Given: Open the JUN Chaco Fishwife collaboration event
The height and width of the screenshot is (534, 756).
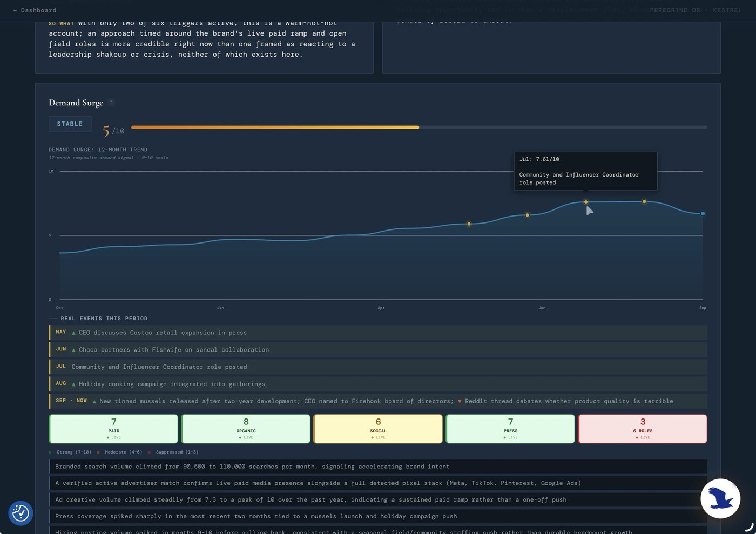Looking at the screenshot, I should (x=378, y=350).
